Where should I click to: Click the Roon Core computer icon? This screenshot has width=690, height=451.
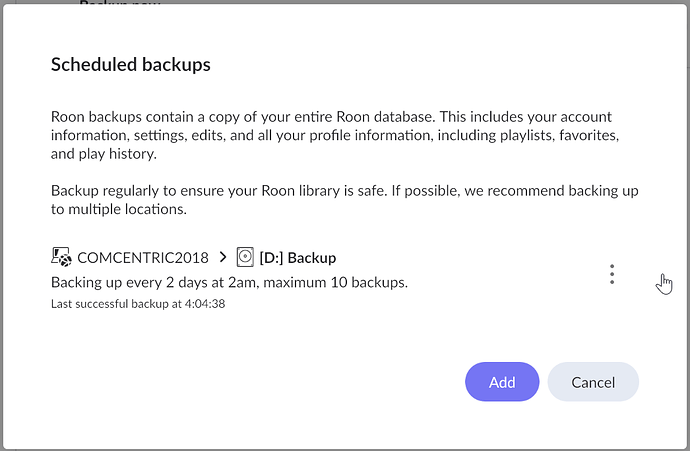pyautogui.click(x=61, y=257)
